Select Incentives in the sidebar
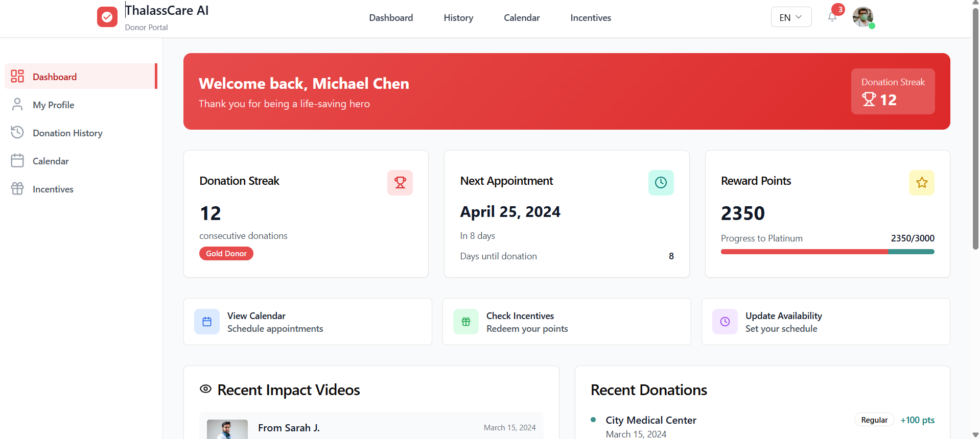 [x=81, y=188]
